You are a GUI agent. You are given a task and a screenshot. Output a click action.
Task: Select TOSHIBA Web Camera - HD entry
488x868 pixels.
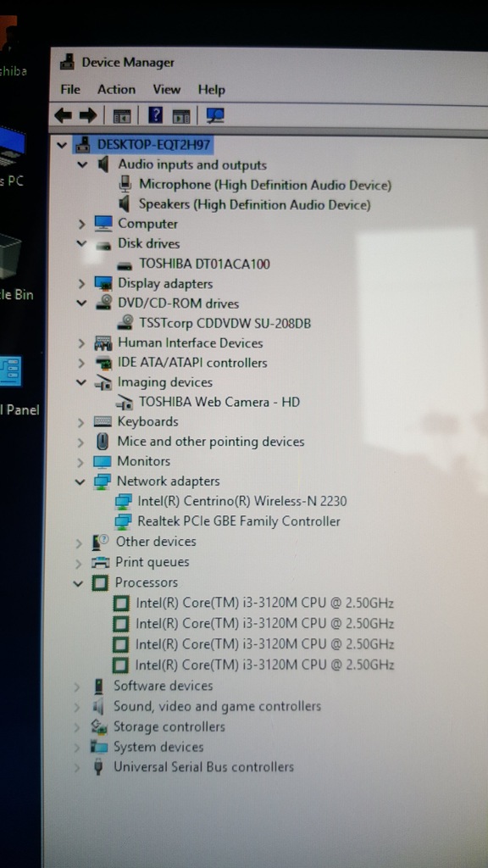click(x=219, y=402)
